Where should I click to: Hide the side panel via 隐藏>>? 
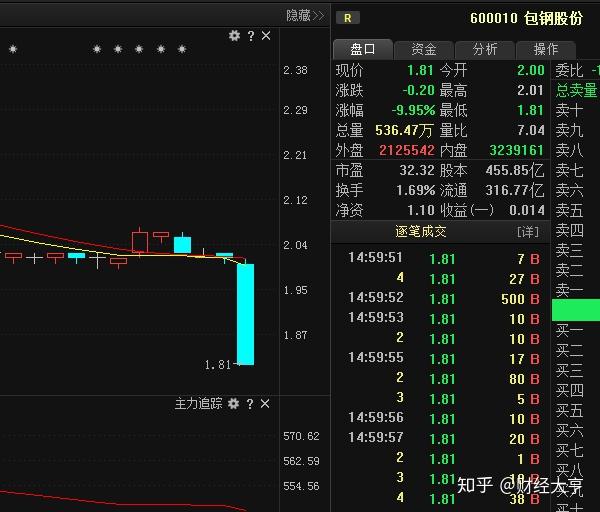pos(305,16)
